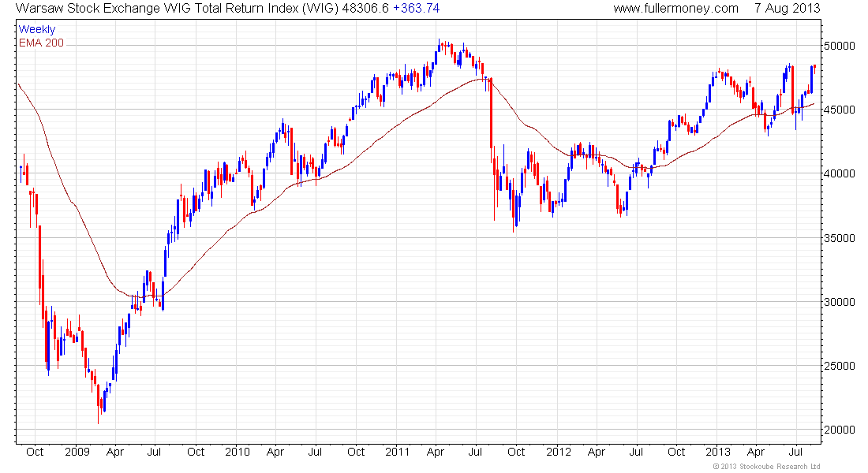This screenshot has width=868, height=473.
Task: Click the 'Oct' label before 2012
Action: pyautogui.click(x=516, y=452)
